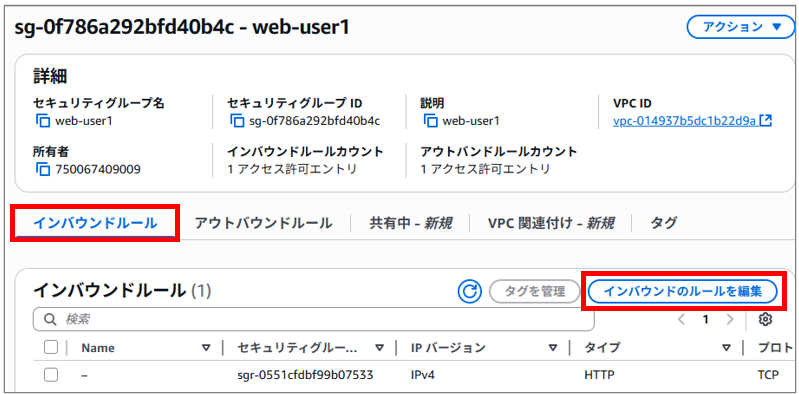Go to next page of rules
This screenshot has width=799, height=394.
pos(730,320)
